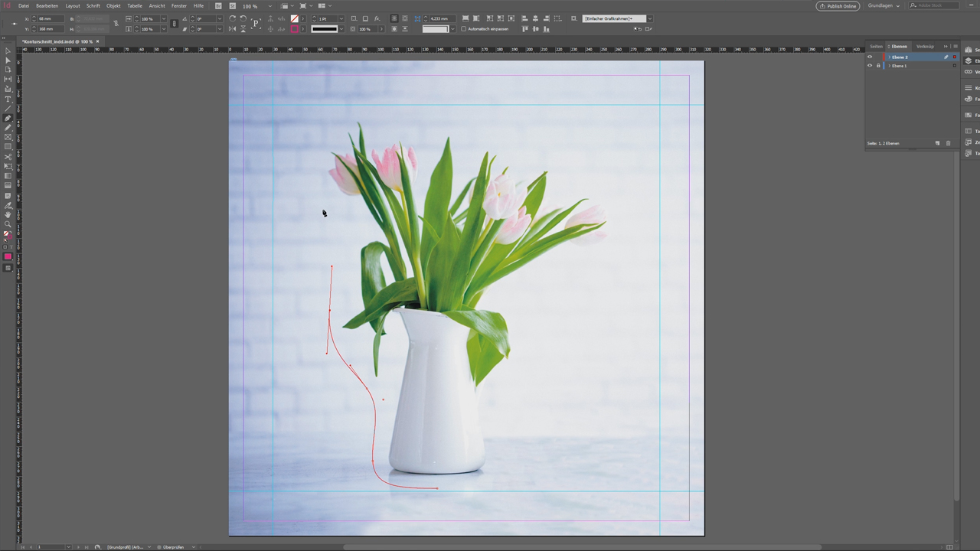Open the fx effects button
The height and width of the screenshot is (551, 980).
coord(377,18)
